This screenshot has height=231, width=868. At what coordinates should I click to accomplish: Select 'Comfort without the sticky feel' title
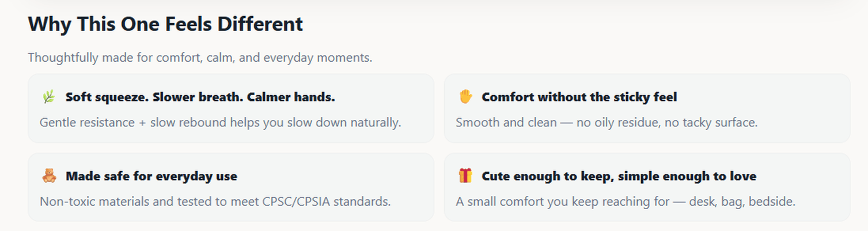579,97
